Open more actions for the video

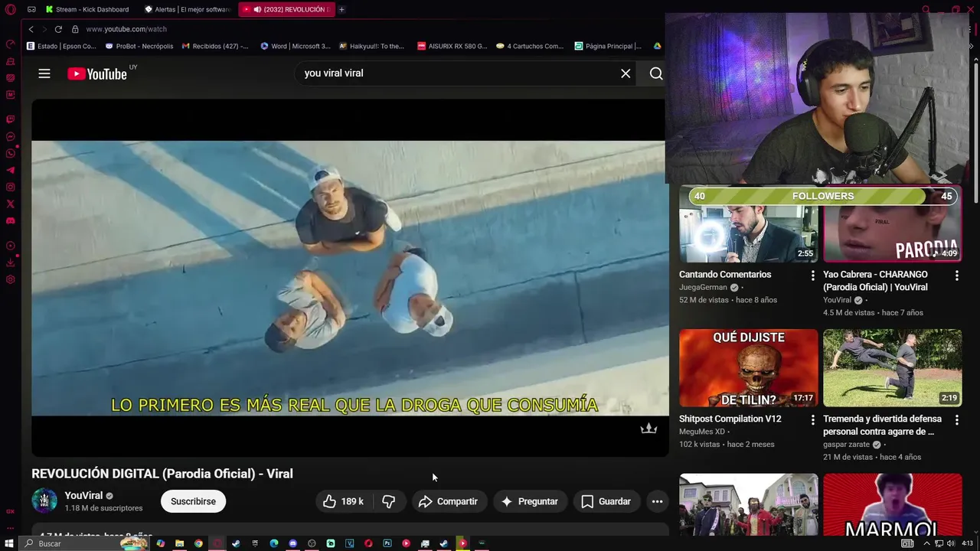point(657,501)
